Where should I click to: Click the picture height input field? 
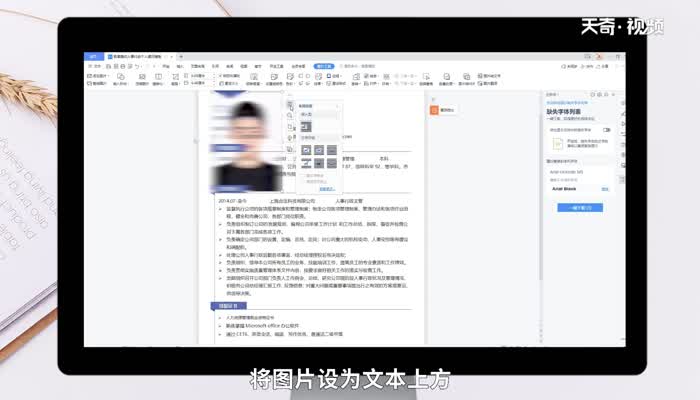199,76
